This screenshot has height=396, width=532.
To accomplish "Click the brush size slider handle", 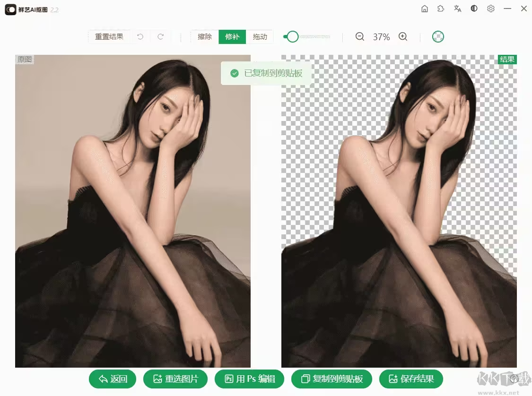I will pyautogui.click(x=292, y=36).
